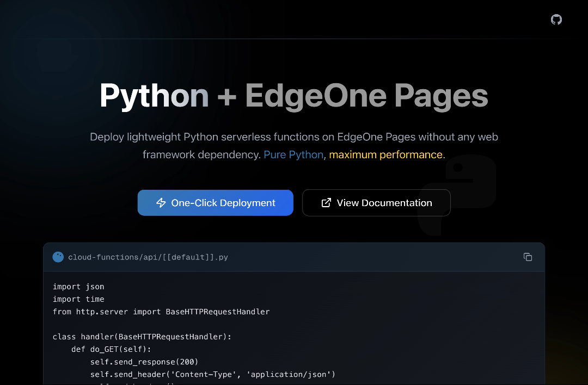Click the lightning bolt icon
This screenshot has width=588, height=385.
coord(161,203)
